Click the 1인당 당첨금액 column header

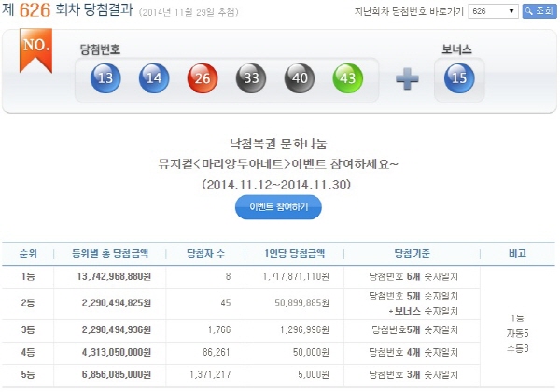click(291, 254)
